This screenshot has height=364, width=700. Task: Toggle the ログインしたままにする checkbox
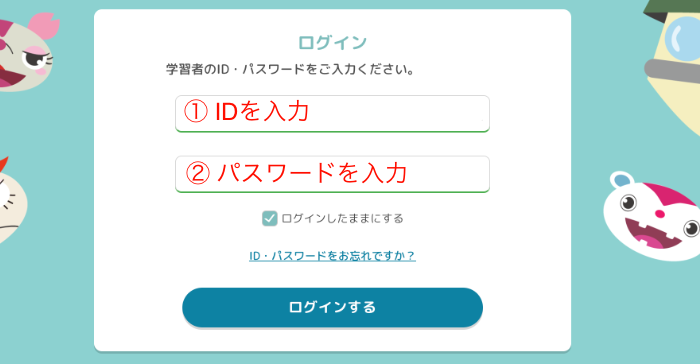(270, 218)
